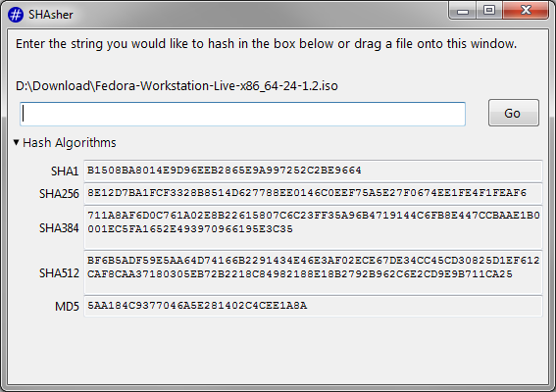Click the MD5 label
Viewport: 556px width, 392px height.
pyautogui.click(x=67, y=306)
